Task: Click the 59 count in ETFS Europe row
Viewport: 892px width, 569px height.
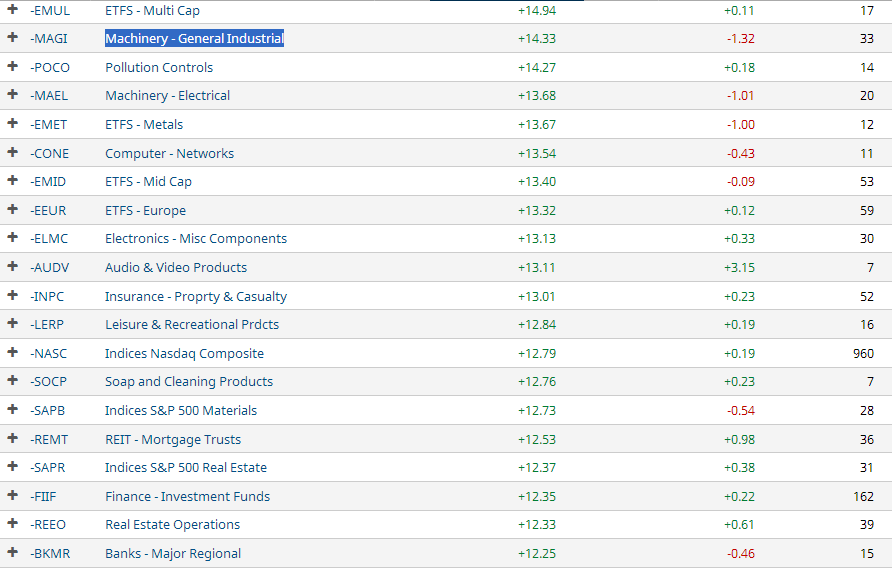Action: 866,211
